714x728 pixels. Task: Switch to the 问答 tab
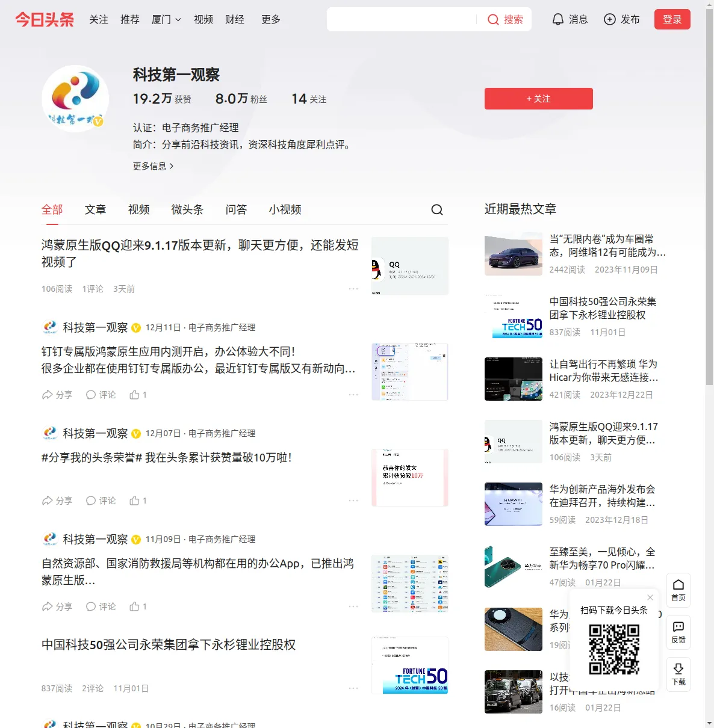coord(237,209)
